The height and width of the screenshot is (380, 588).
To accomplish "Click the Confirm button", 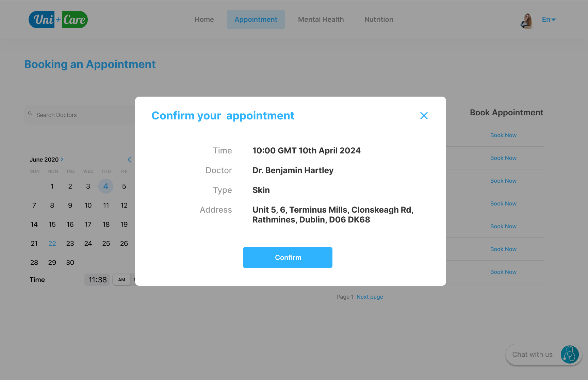I will [288, 258].
